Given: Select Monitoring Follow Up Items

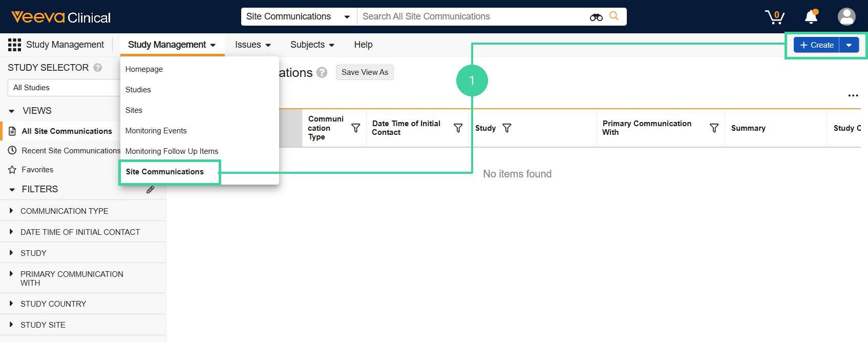Looking at the screenshot, I should point(172,151).
